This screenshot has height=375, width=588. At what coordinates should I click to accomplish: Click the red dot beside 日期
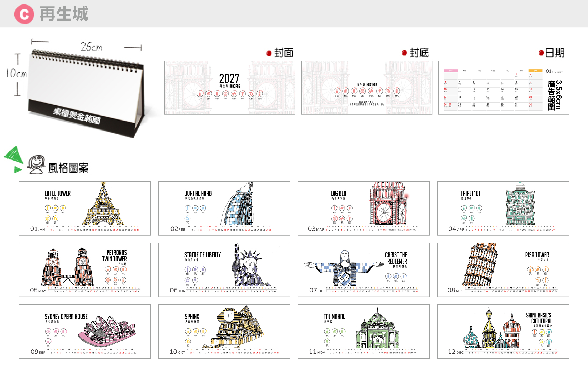[541, 53]
